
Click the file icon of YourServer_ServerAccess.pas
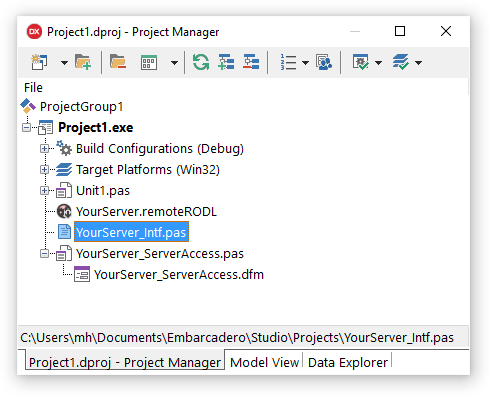(64, 253)
